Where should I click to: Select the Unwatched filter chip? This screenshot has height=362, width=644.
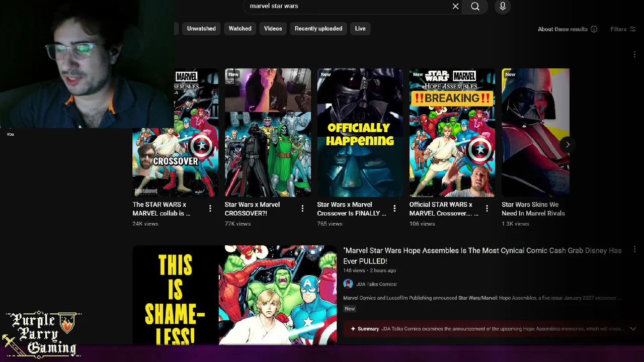click(x=201, y=29)
